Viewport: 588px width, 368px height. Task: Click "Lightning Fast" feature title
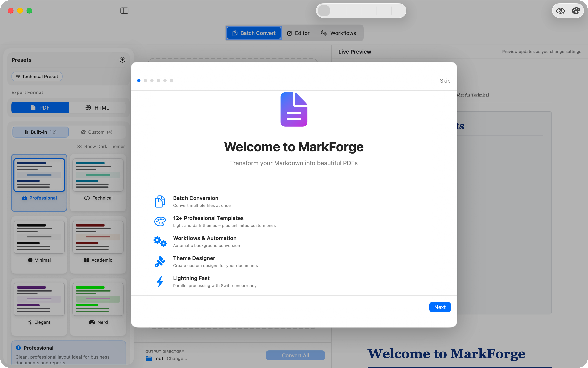191,278
